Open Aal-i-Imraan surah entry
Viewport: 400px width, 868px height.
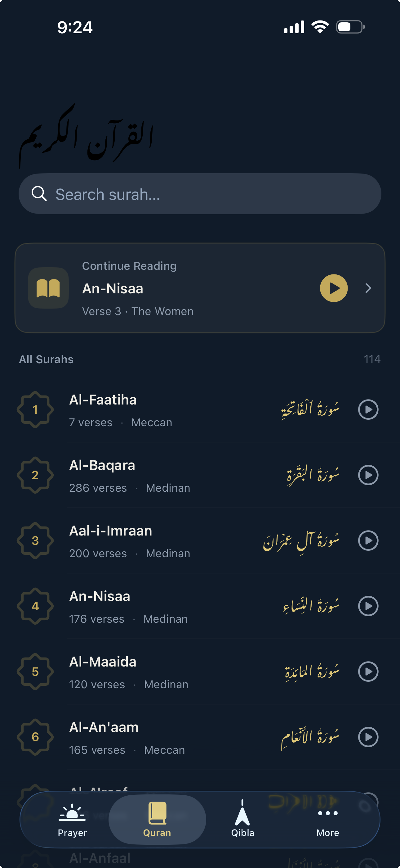110,531
